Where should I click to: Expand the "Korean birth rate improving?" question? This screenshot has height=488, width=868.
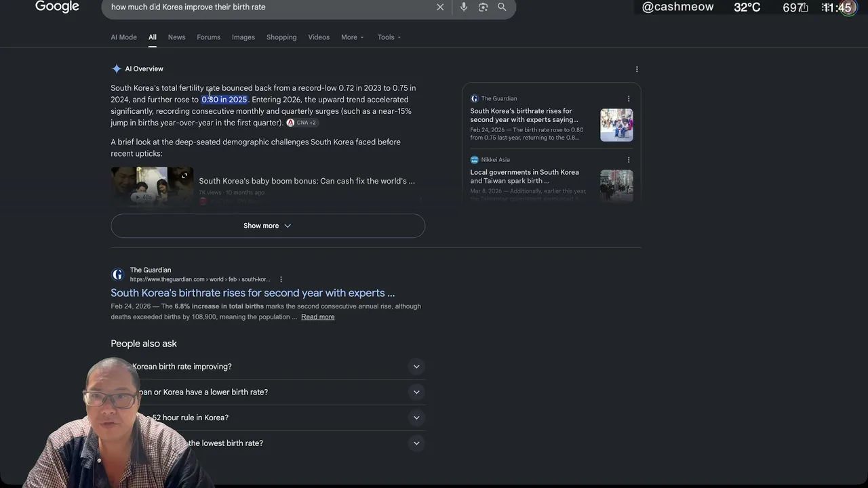(268, 367)
